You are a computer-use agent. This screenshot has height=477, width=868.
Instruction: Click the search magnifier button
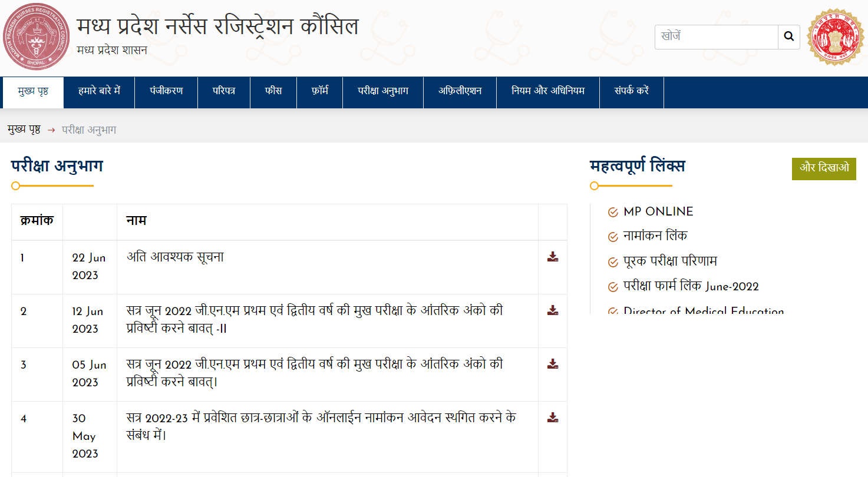coord(789,37)
